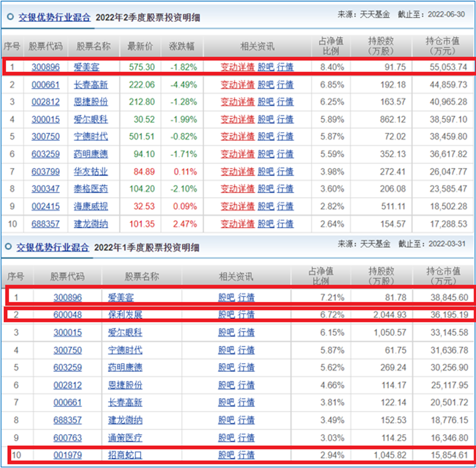Open 通策医疗 stock link

click(x=125, y=438)
